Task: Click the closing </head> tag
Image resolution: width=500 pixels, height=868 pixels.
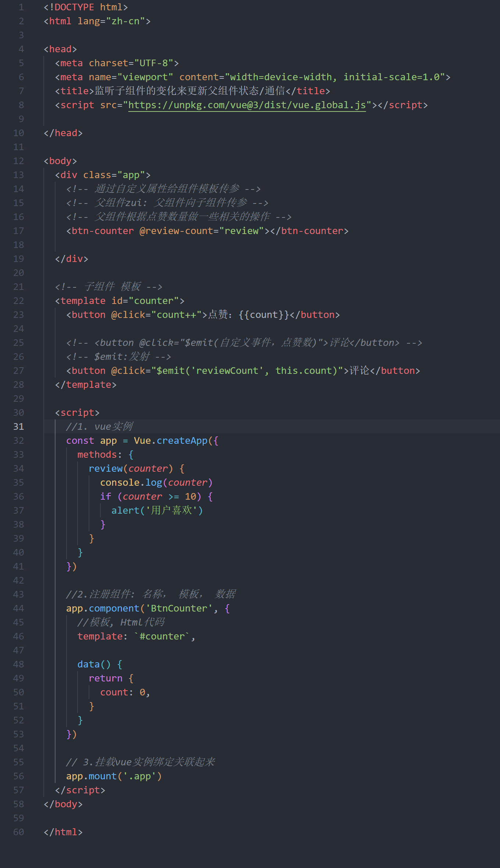Action: pyautogui.click(x=63, y=133)
